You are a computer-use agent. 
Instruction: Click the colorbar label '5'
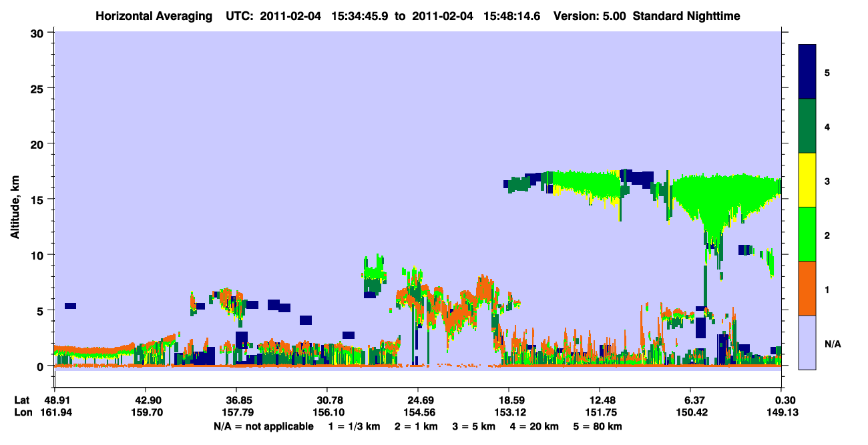827,72
